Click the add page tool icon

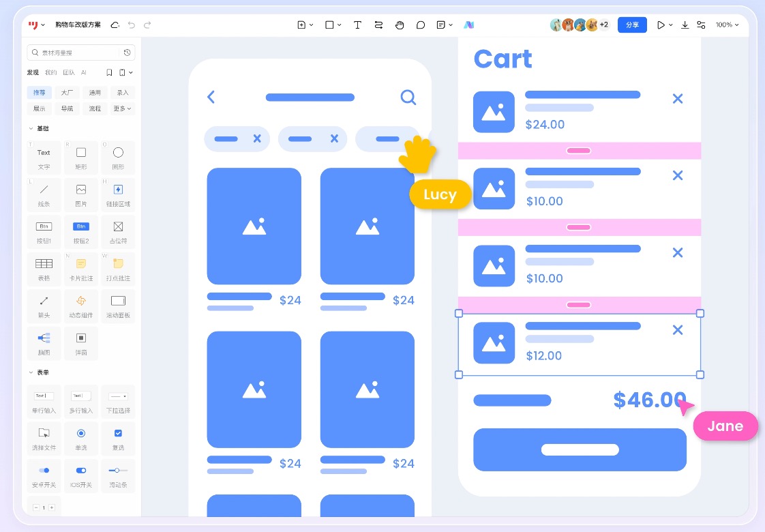coord(301,25)
